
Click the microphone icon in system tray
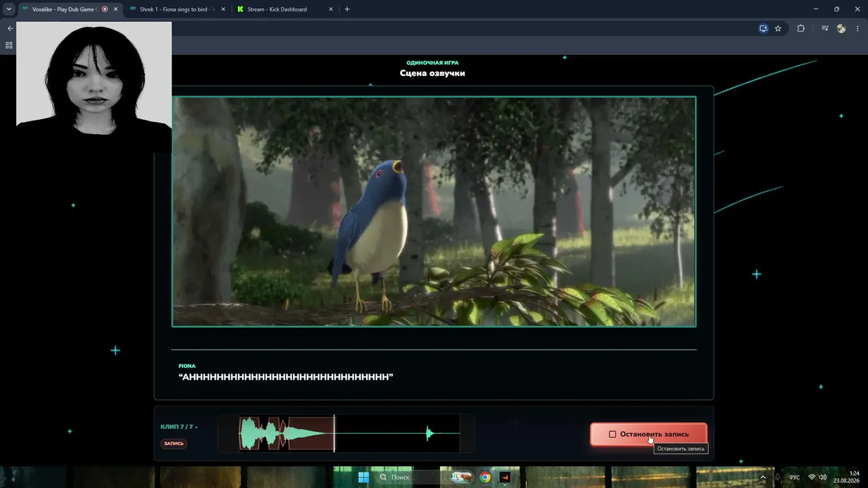(x=777, y=477)
